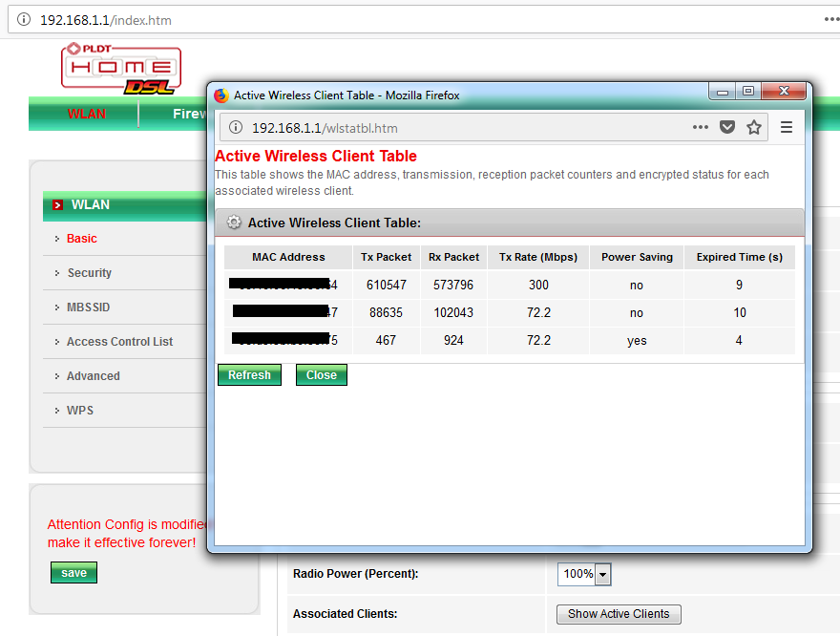Save page to Pocket icon
Screen dimensions: 840x636
[x=727, y=127]
